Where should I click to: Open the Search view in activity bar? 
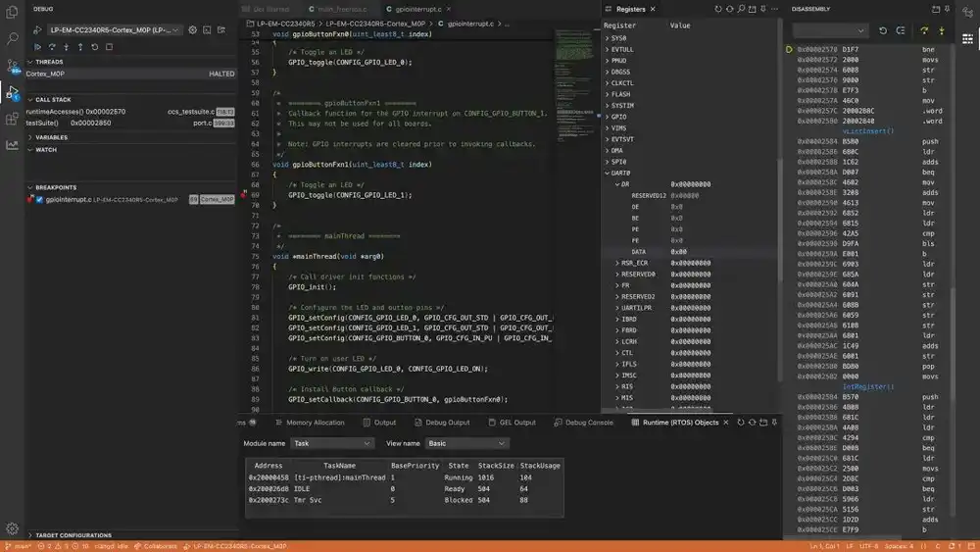pos(12,39)
